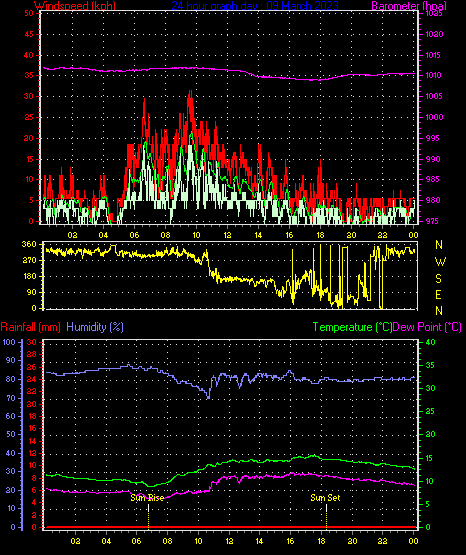This screenshot has height=555, width=466.
Task: Select the Humidity (%) legend label
Action: pos(95,327)
